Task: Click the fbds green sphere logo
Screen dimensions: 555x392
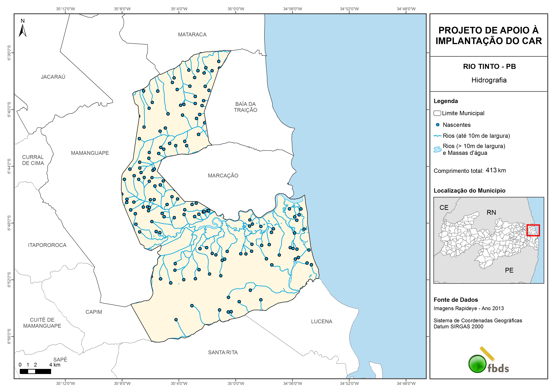Action: pyautogui.click(x=477, y=364)
